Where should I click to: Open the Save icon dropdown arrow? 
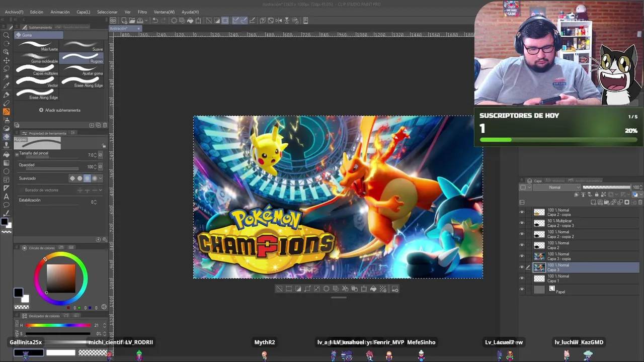point(146,20)
